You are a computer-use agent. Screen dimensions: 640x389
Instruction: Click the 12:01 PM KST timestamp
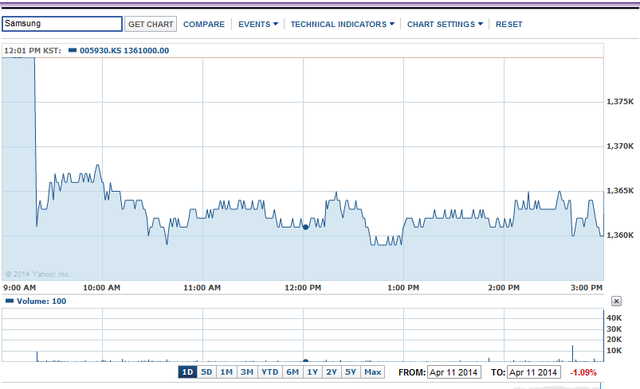pyautogui.click(x=33, y=51)
